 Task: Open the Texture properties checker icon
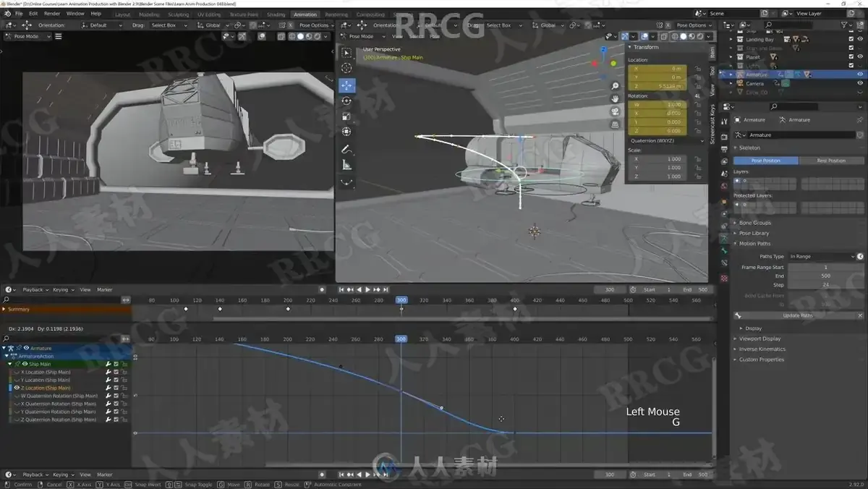click(724, 278)
